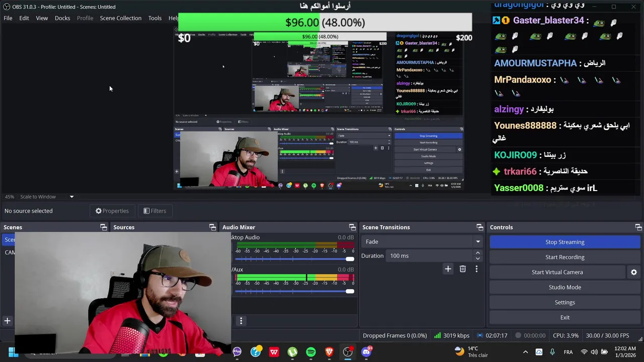
Task: Open Audio Mixer three-dot options menu
Action: coord(241,321)
